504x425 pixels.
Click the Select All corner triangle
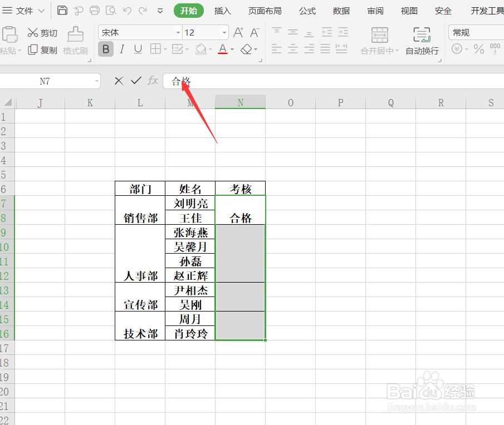[x=7, y=102]
